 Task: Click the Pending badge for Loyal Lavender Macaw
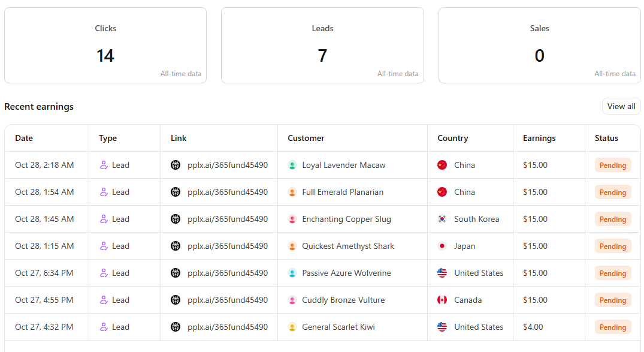click(x=612, y=165)
